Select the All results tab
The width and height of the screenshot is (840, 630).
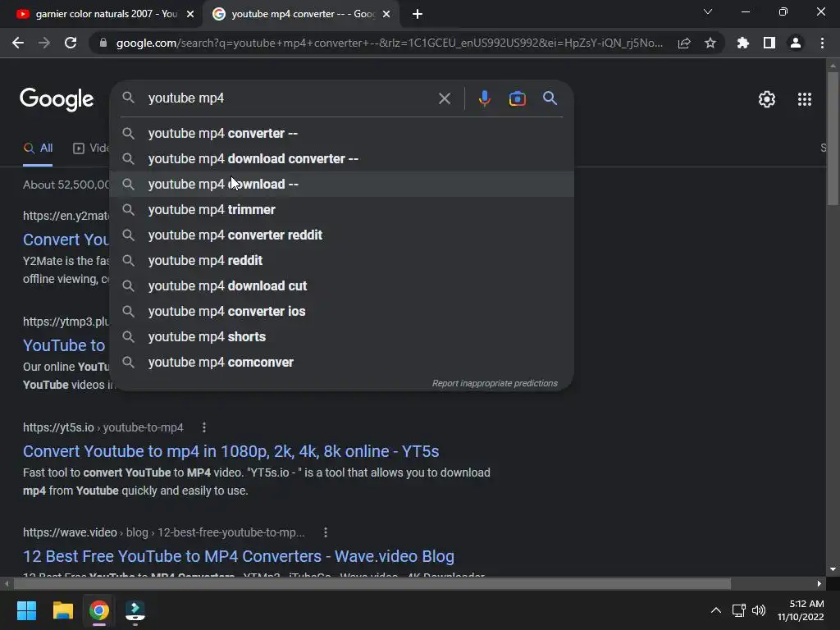point(38,148)
